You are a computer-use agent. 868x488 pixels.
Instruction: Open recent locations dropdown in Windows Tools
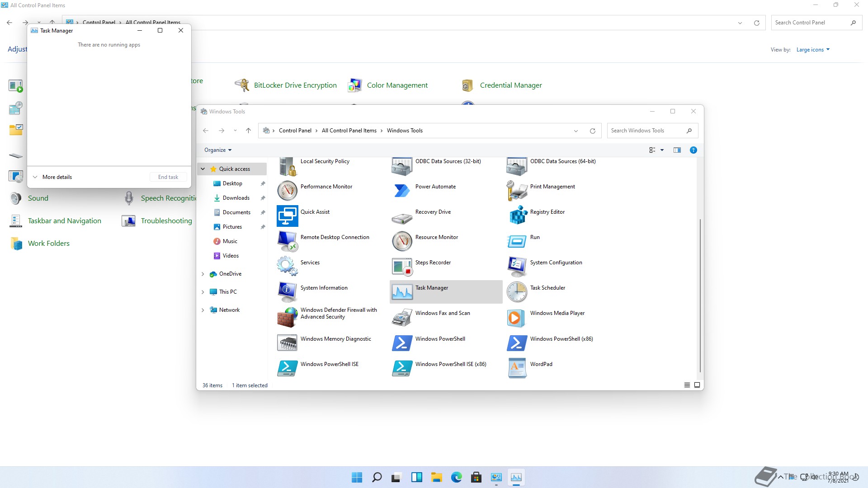(235, 131)
